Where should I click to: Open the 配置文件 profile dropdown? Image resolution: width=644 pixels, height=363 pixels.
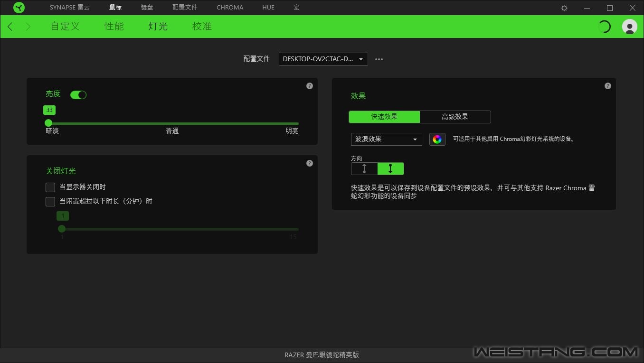[x=323, y=59]
